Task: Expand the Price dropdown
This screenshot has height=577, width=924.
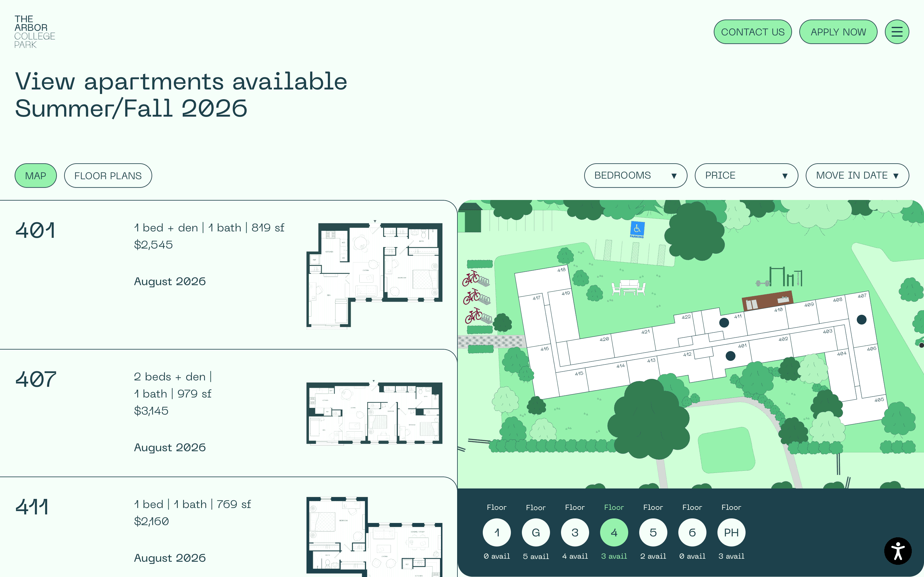Action: (746, 176)
